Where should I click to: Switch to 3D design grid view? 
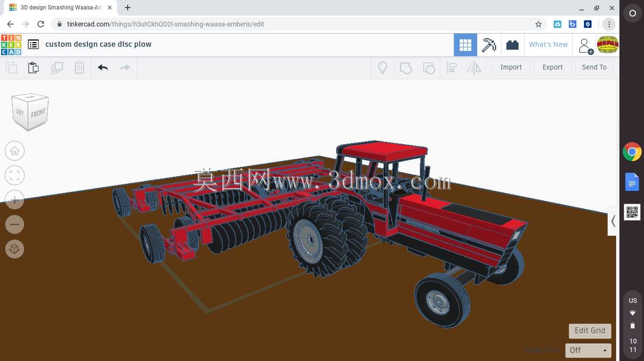click(465, 45)
